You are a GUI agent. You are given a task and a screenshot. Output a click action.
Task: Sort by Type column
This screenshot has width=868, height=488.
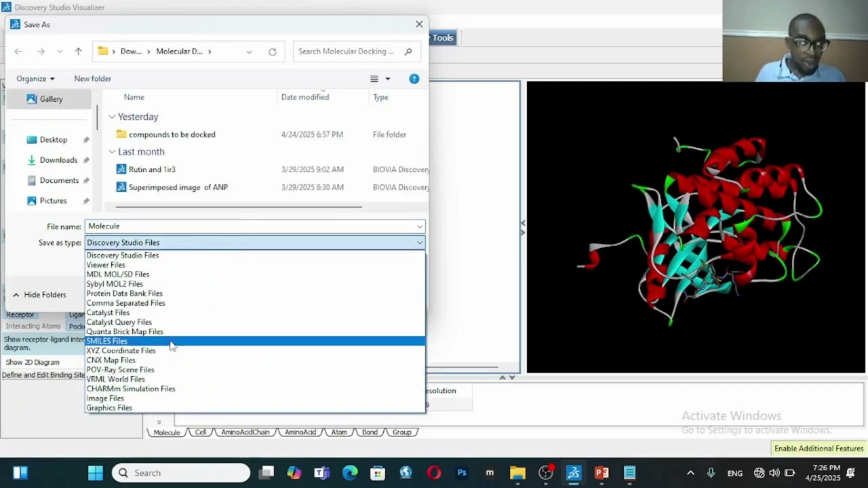point(380,97)
